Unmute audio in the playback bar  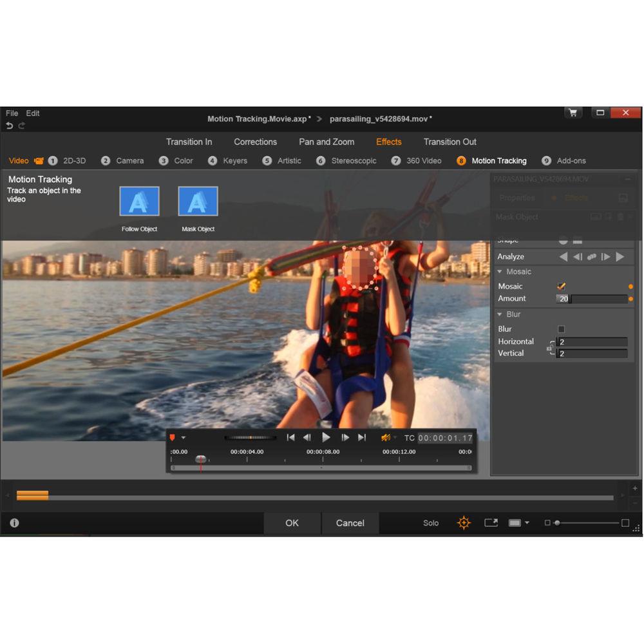point(386,437)
